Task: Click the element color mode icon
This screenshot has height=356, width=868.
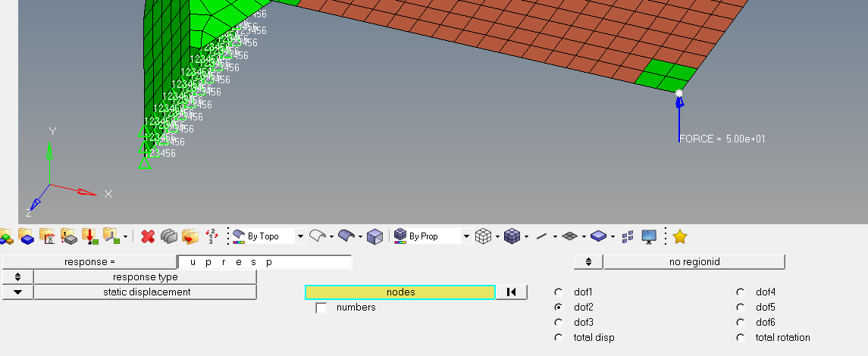Action: (x=400, y=236)
